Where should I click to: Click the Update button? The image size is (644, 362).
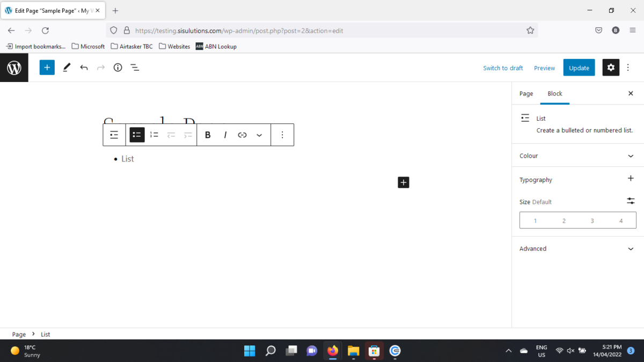pos(579,67)
